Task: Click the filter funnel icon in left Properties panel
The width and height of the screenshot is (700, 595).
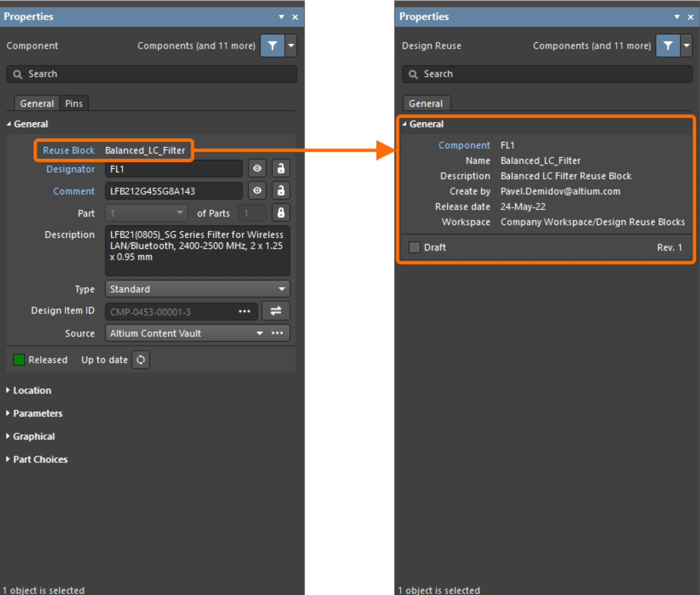Action: pyautogui.click(x=272, y=45)
